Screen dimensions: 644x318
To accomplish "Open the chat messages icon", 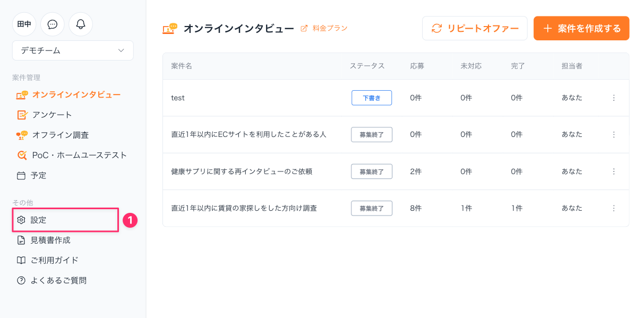I will (53, 24).
